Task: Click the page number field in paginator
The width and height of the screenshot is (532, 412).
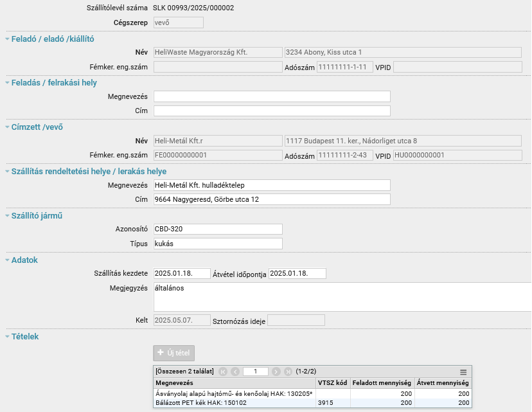Action: pyautogui.click(x=256, y=372)
